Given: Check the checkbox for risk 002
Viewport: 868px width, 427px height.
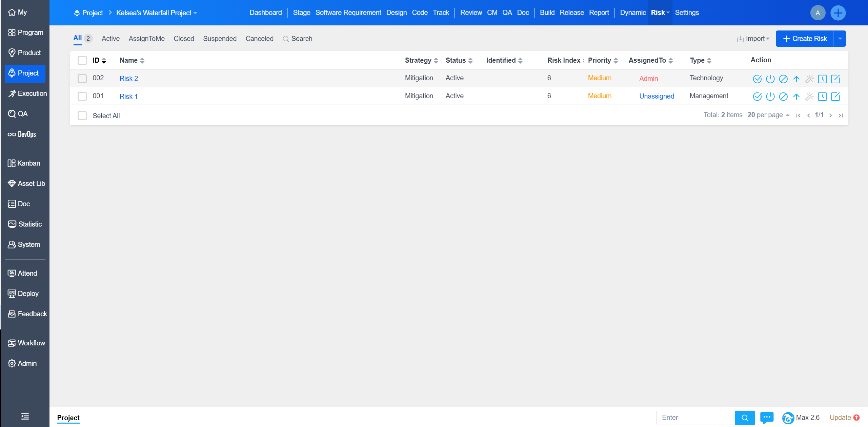Looking at the screenshot, I should (82, 79).
